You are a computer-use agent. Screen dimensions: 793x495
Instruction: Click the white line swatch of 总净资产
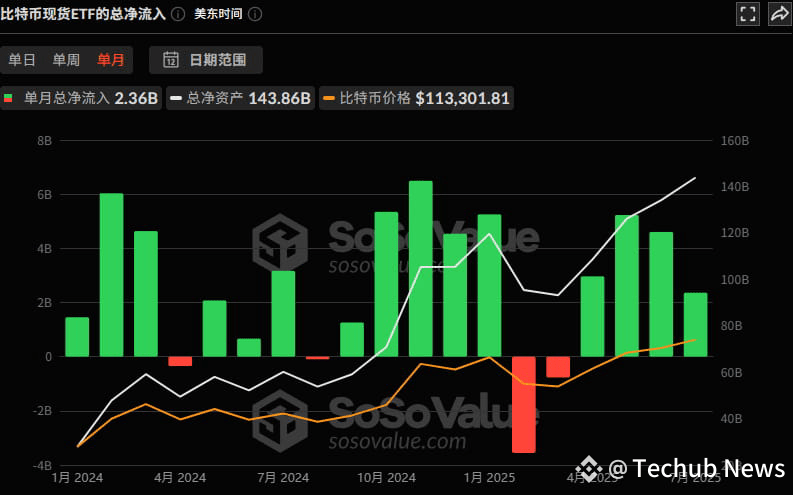tap(175, 98)
